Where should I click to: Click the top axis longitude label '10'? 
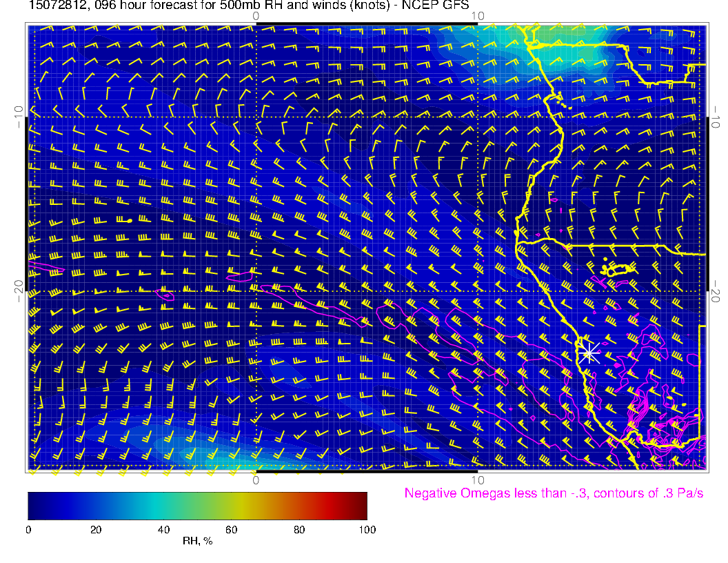click(x=478, y=17)
